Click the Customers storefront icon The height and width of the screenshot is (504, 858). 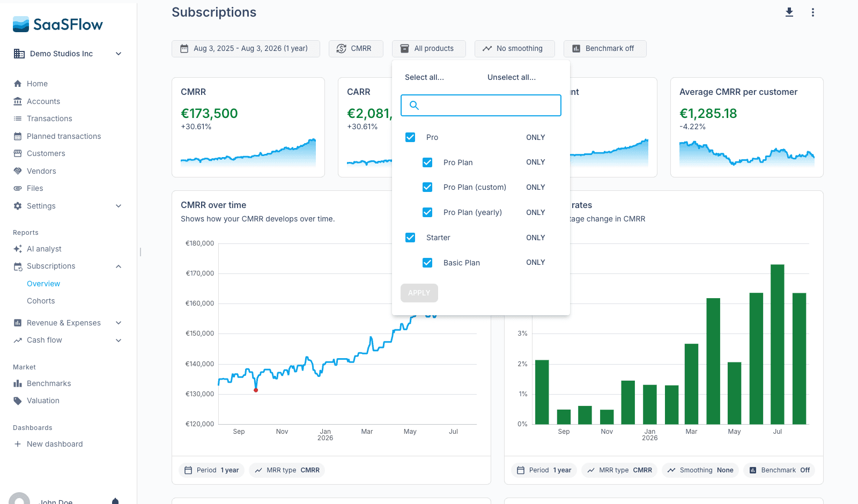[18, 153]
